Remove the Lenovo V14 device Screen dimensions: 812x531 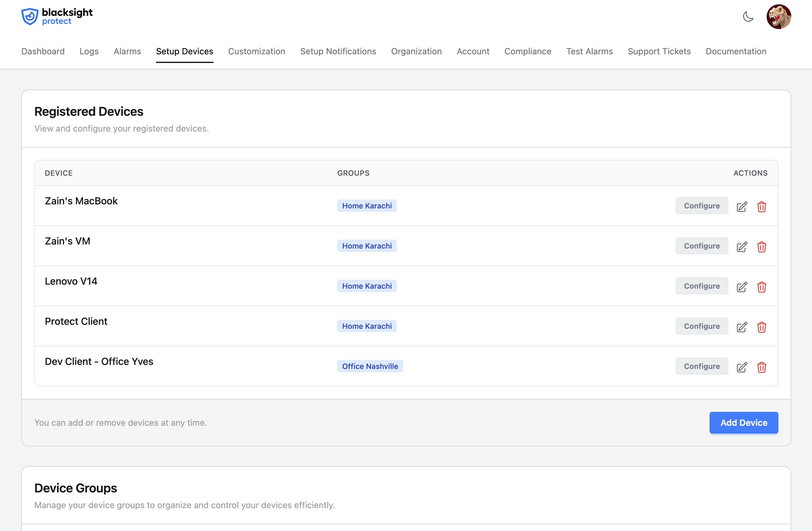click(x=762, y=287)
